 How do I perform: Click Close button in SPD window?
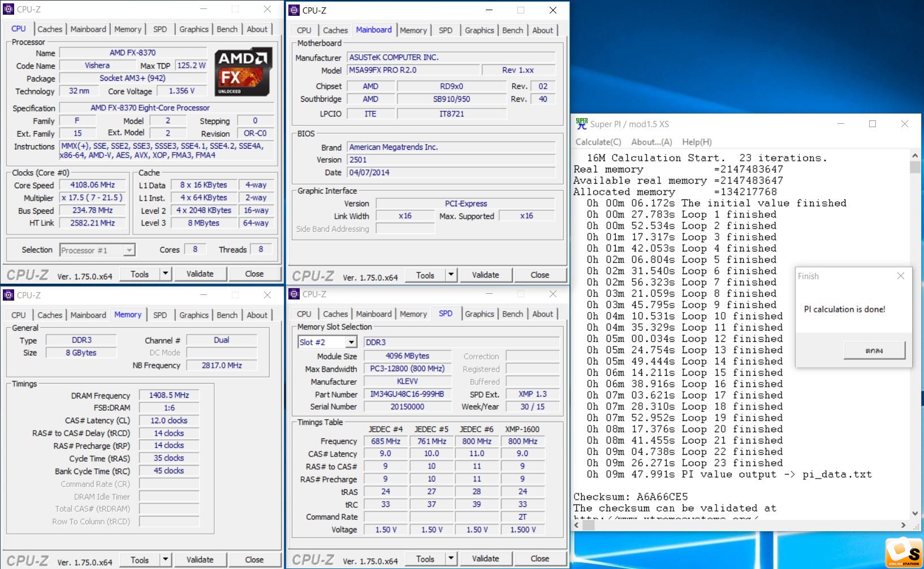[x=540, y=559]
